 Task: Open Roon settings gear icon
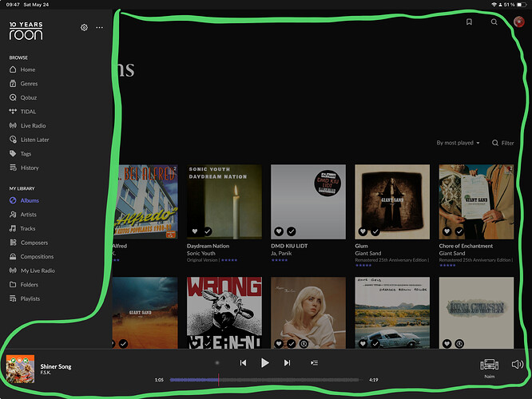[x=84, y=27]
